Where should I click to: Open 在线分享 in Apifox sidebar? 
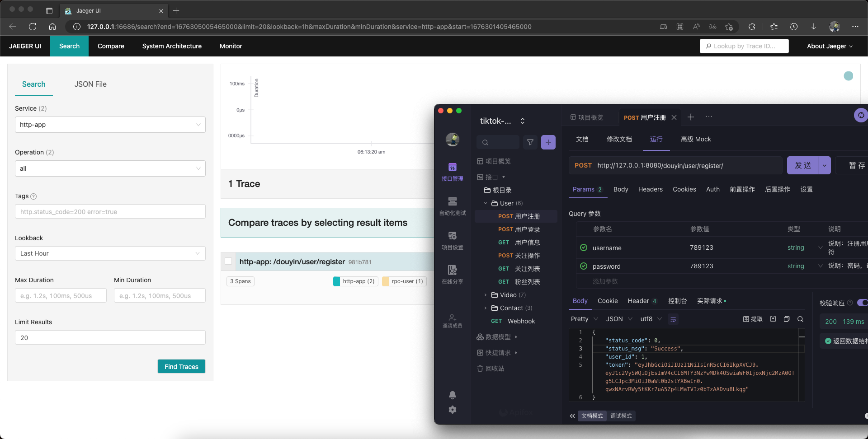pos(452,275)
